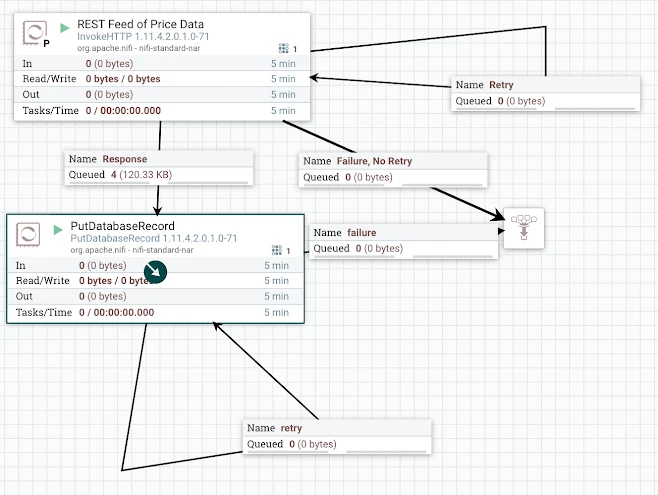Click the Out row of PutDatabaseRecord
Viewport: 658px width, 495px height.
click(155, 296)
